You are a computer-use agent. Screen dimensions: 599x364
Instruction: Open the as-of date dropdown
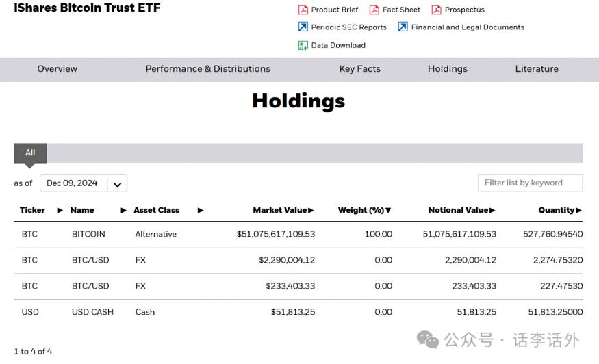coord(117,184)
